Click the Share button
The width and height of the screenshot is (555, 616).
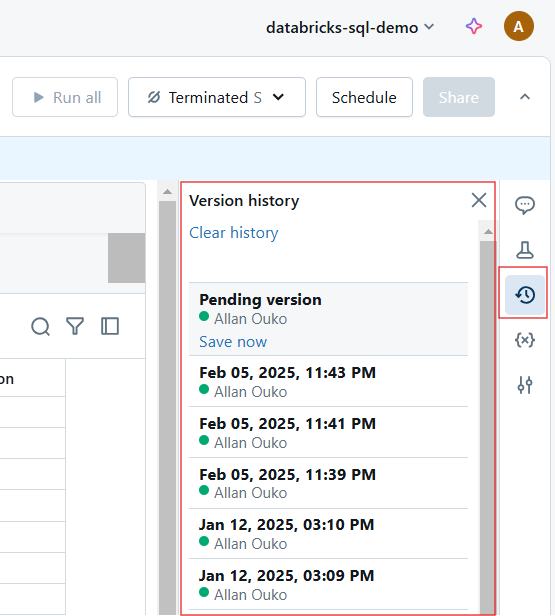[458, 97]
